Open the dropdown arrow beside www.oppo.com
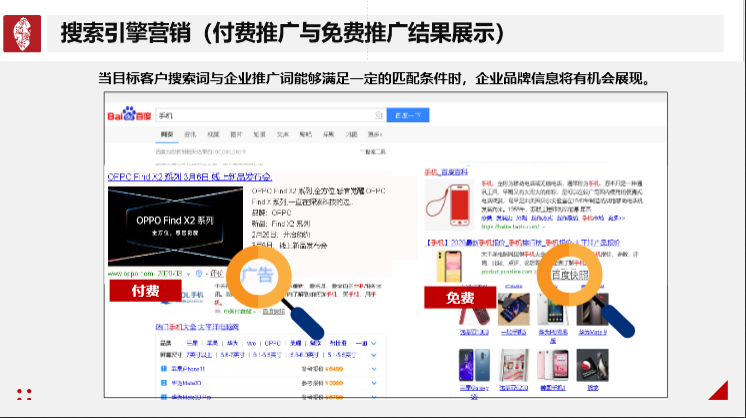 [x=189, y=274]
